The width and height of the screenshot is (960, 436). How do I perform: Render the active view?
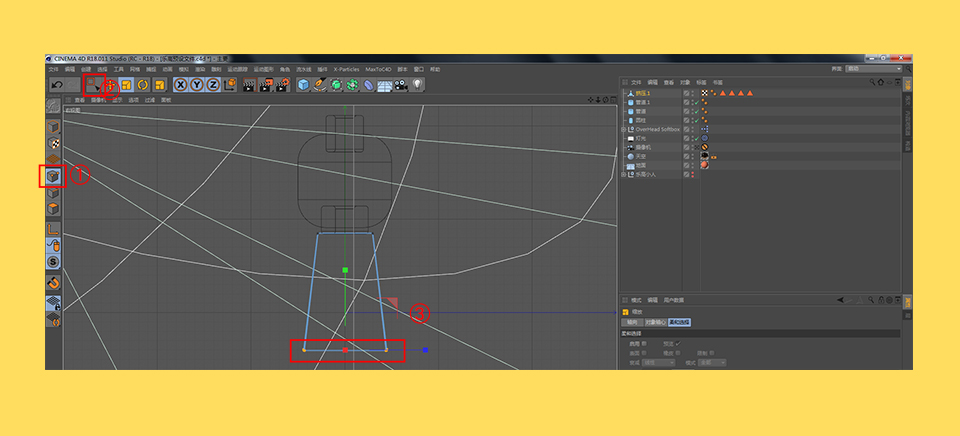pyautogui.click(x=249, y=85)
